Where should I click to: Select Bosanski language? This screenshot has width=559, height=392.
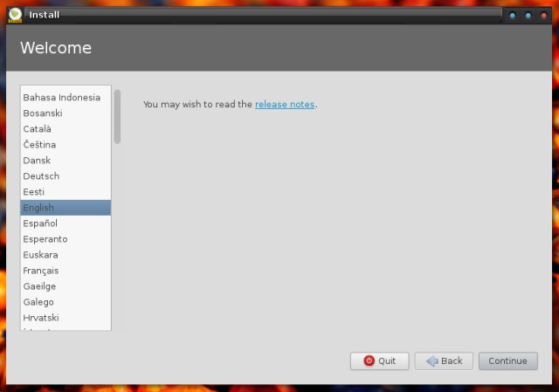(66, 113)
